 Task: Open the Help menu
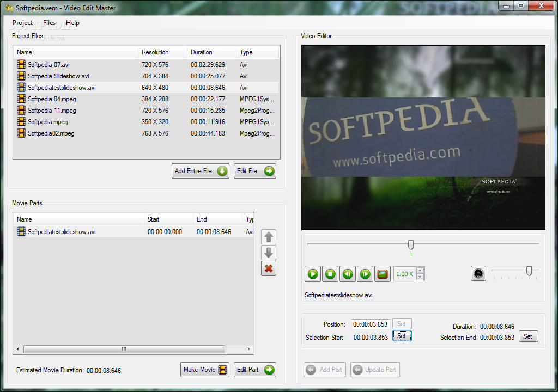click(72, 23)
